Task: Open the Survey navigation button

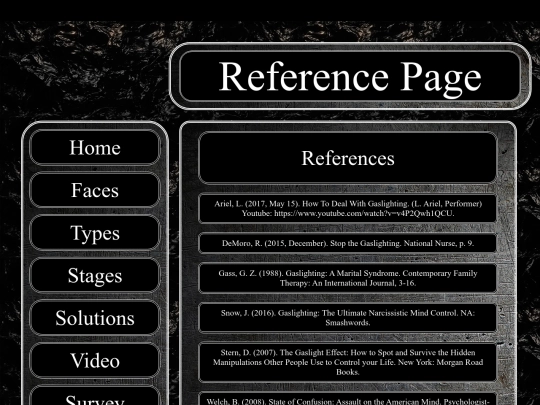Action: pyautogui.click(x=95, y=396)
